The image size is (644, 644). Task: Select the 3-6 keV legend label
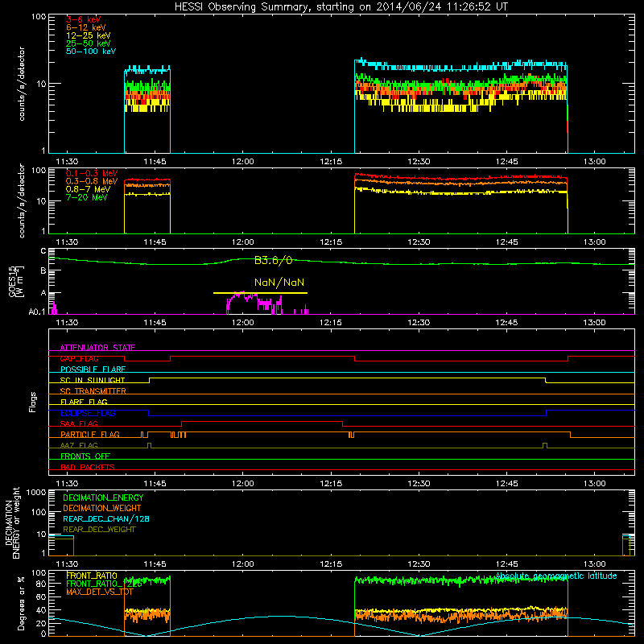coord(83,19)
